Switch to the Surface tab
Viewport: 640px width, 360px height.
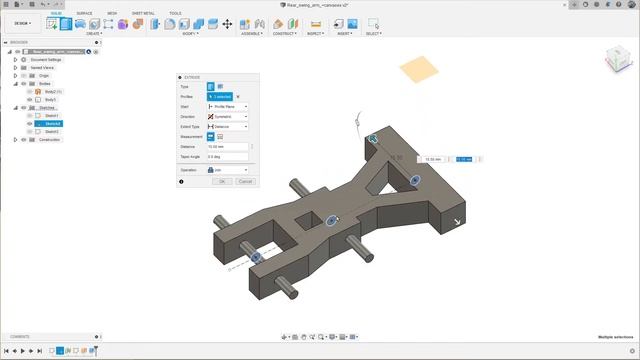84,13
